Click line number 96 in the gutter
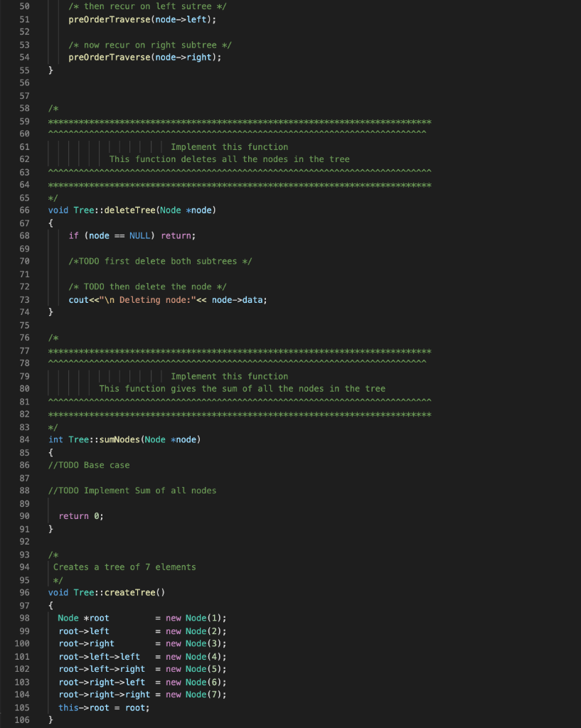The image size is (581, 728). pos(24,593)
